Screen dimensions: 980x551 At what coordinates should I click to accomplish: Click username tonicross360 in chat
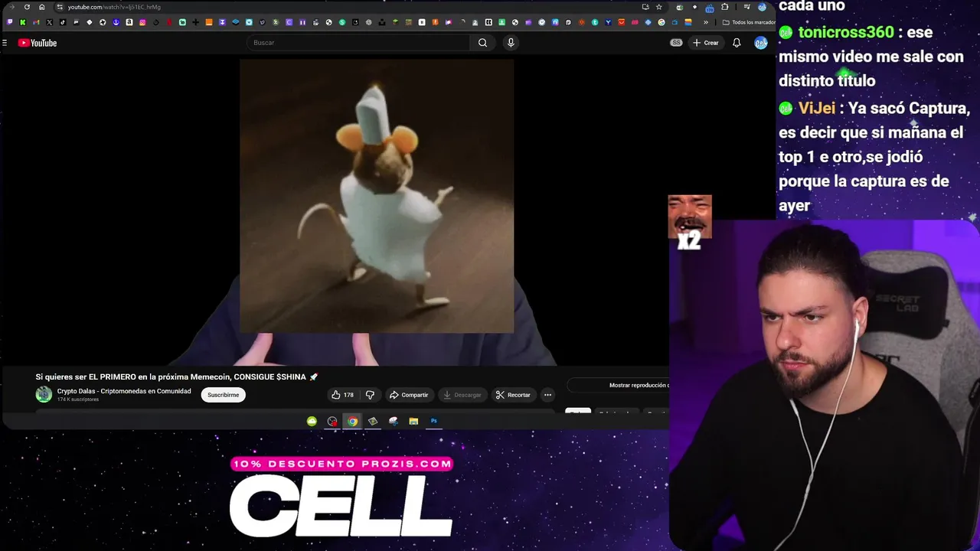pyautogui.click(x=845, y=32)
